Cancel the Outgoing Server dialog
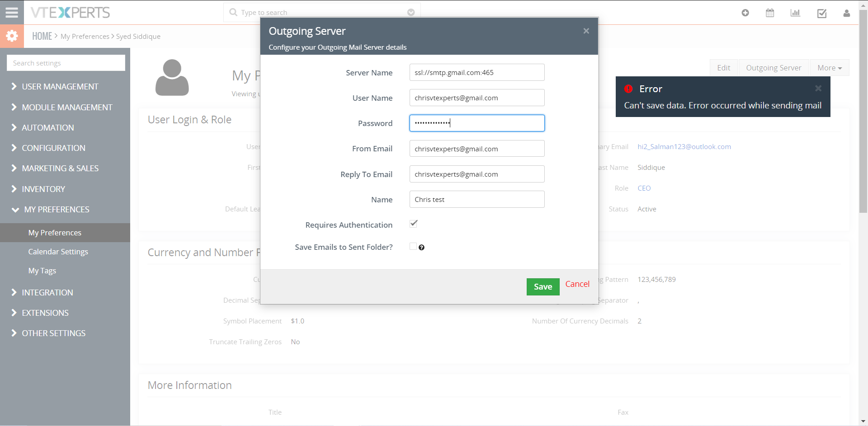The width and height of the screenshot is (868, 426). tap(577, 284)
